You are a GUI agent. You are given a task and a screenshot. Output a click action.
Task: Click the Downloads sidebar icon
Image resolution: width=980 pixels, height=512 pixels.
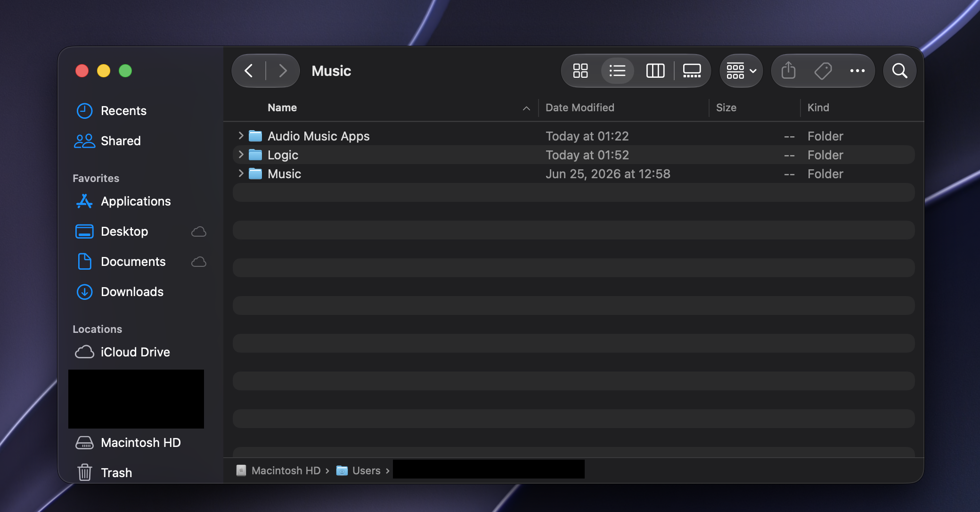coord(84,292)
